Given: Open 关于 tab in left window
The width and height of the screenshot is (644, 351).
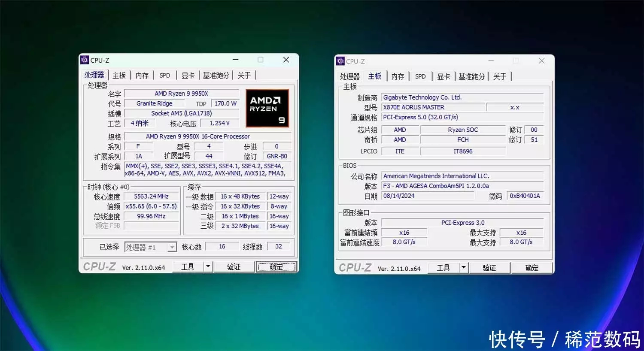Looking at the screenshot, I should [x=244, y=76].
